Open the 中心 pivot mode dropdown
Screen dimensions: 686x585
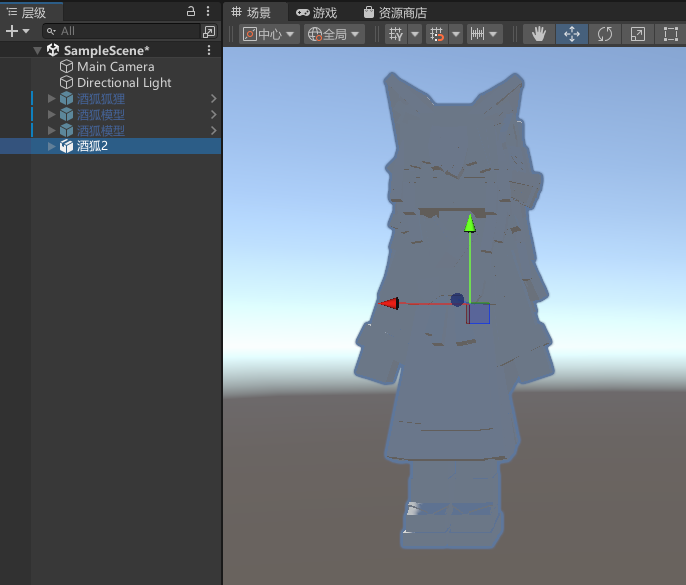click(270, 34)
